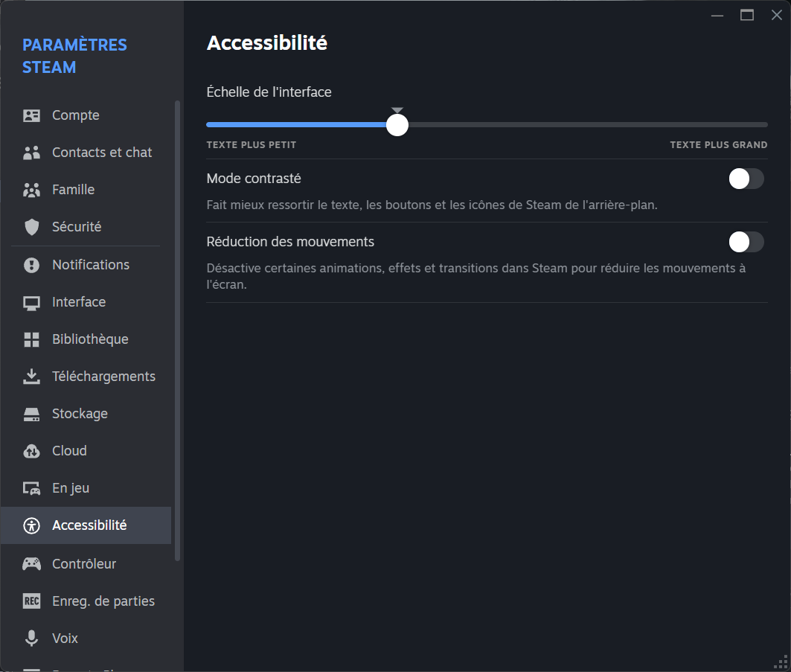Open the Interface settings page

tap(86, 302)
